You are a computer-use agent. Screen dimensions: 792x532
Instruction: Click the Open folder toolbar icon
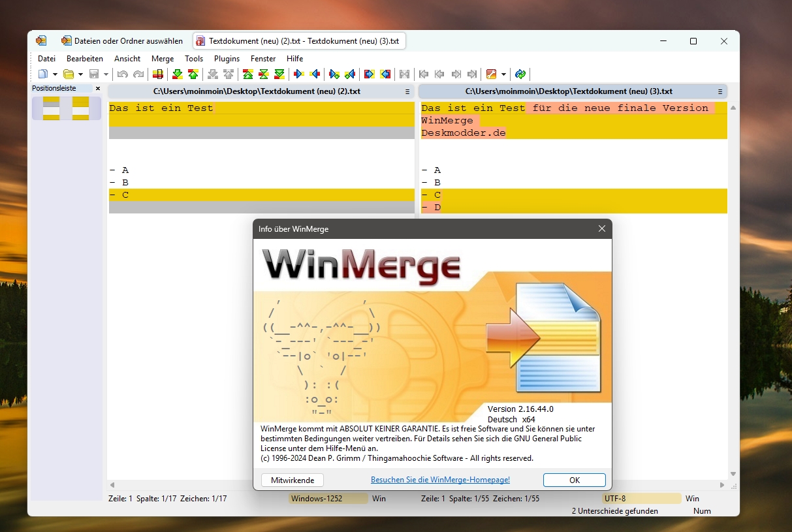pyautogui.click(x=68, y=74)
